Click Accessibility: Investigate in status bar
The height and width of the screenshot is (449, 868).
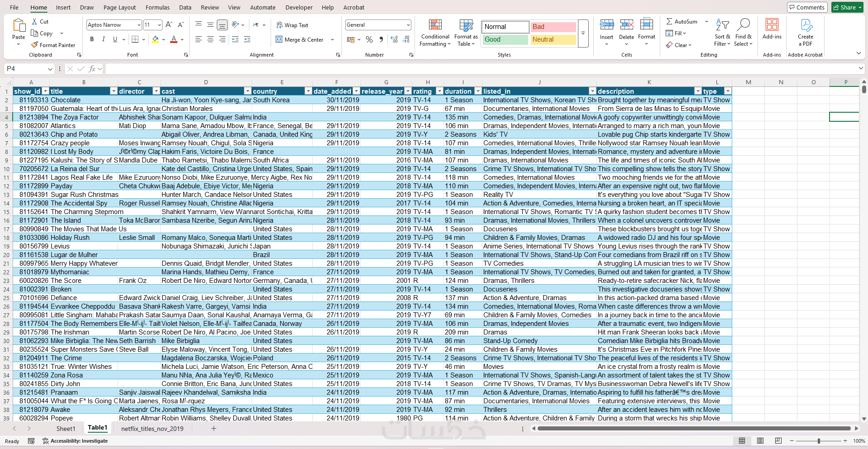75,441
